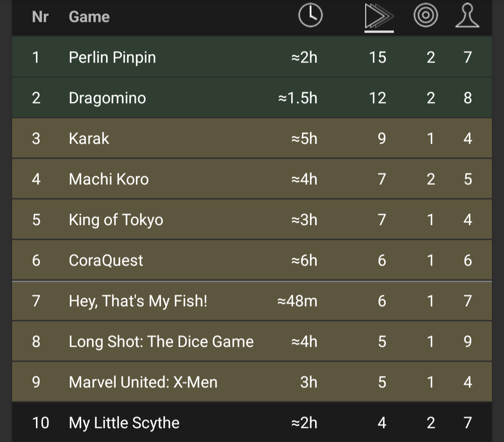
Task: Click the pawn players column icon
Action: click(x=467, y=15)
